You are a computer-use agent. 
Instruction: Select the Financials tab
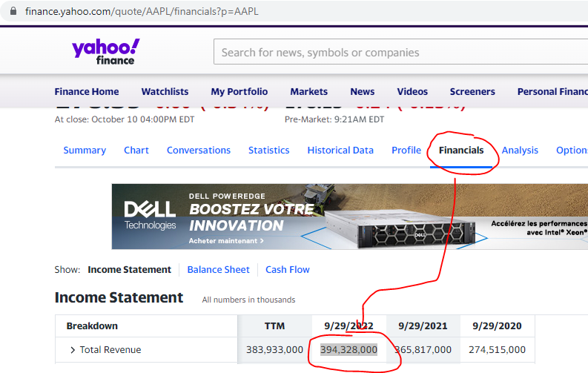(x=461, y=151)
